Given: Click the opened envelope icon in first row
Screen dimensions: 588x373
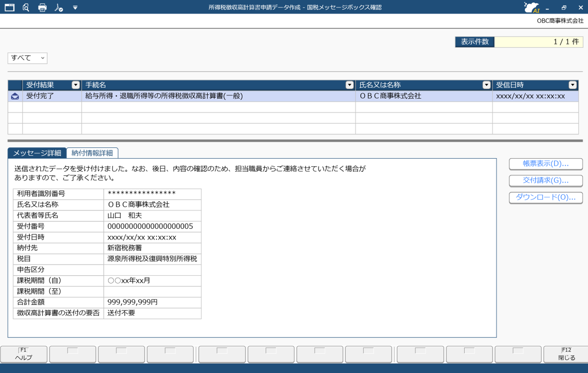Looking at the screenshot, I should pyautogui.click(x=15, y=96).
